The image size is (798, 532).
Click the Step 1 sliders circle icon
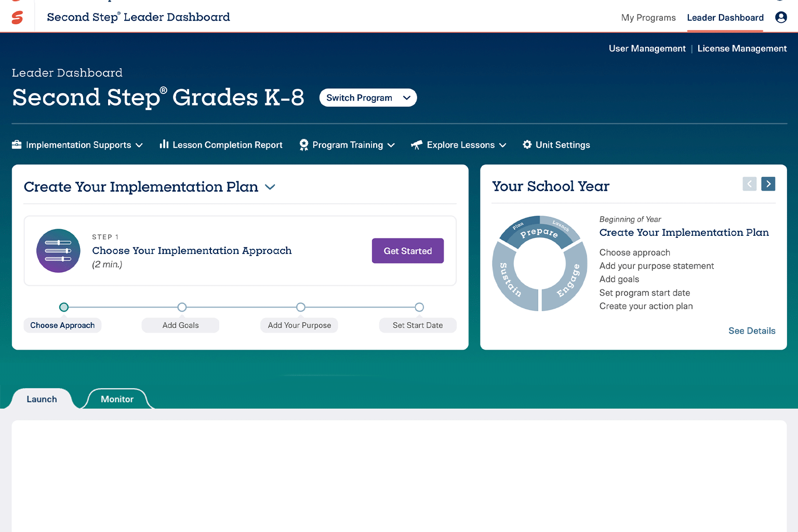click(58, 250)
